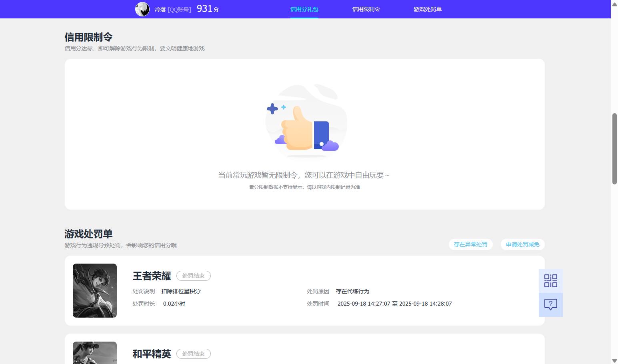Click the 2025-09-18 penalty time range
618x364 pixels.
tap(394, 304)
